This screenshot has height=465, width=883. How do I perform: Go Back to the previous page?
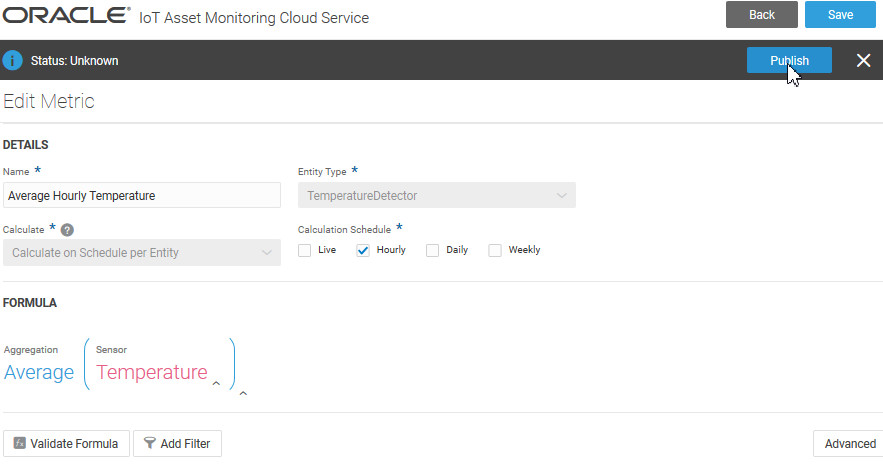(x=762, y=15)
